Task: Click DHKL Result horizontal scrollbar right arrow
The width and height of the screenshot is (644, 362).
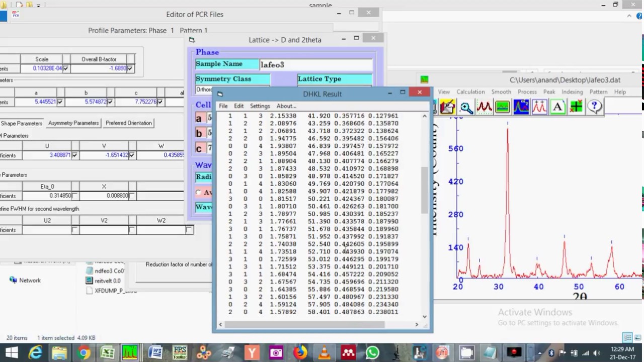Action: click(x=417, y=325)
